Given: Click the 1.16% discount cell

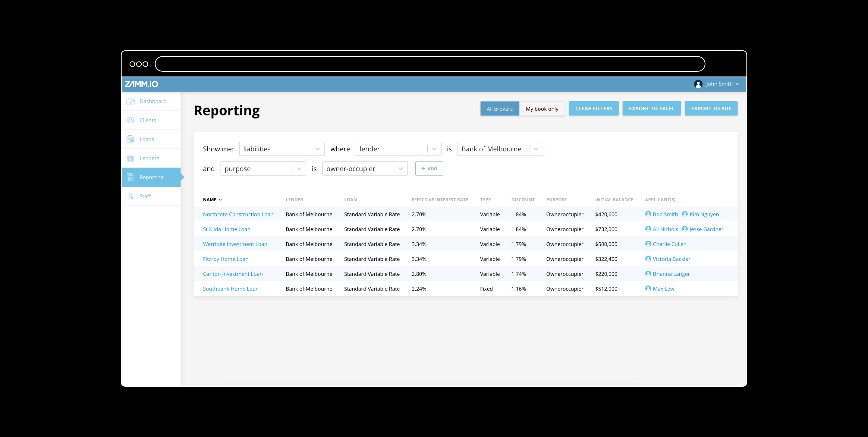Looking at the screenshot, I should 519,289.
